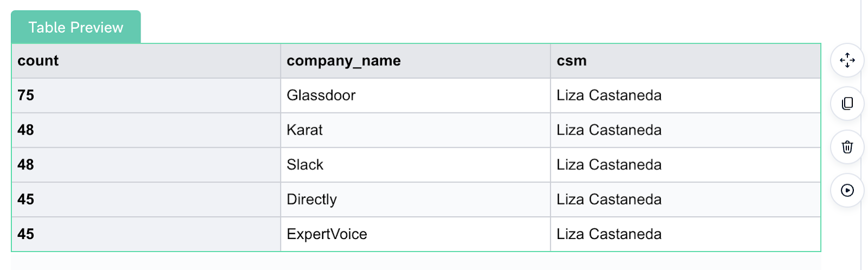The image size is (868, 270).
Task: Click the copy block icon
Action: 847,103
